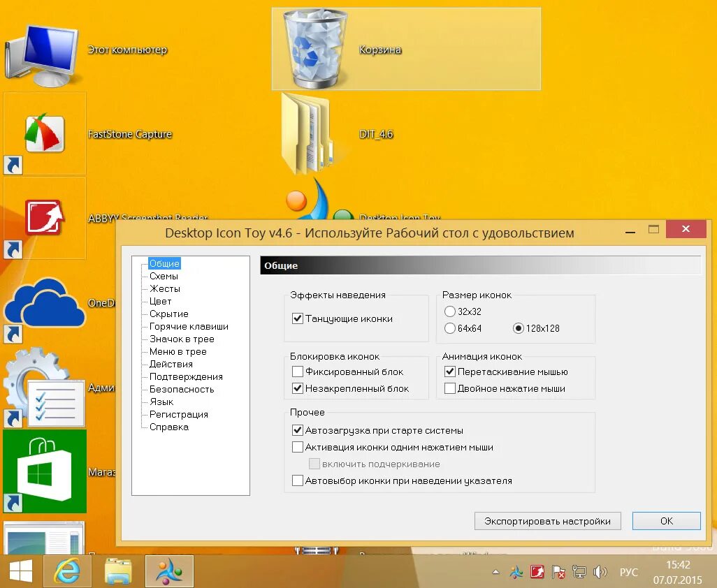Open Язык settings section
Image resolution: width=717 pixels, height=588 pixels.
(161, 402)
